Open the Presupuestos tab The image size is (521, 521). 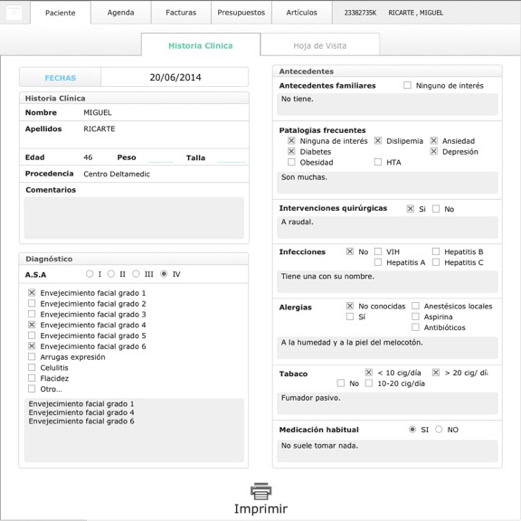coord(241,13)
